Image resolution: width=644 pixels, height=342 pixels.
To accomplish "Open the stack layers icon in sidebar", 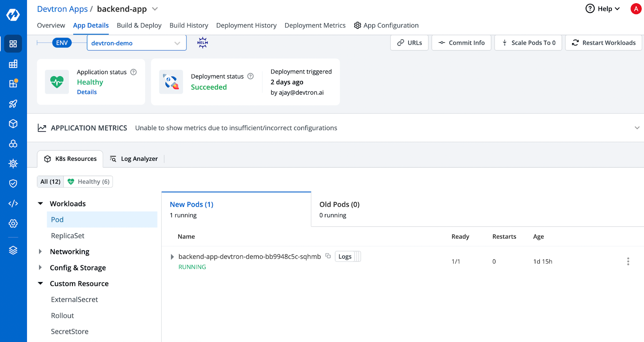I will tap(13, 250).
